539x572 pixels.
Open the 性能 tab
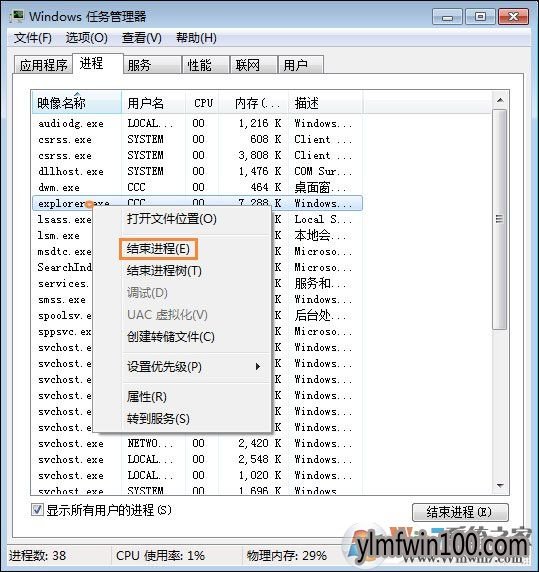pos(206,65)
